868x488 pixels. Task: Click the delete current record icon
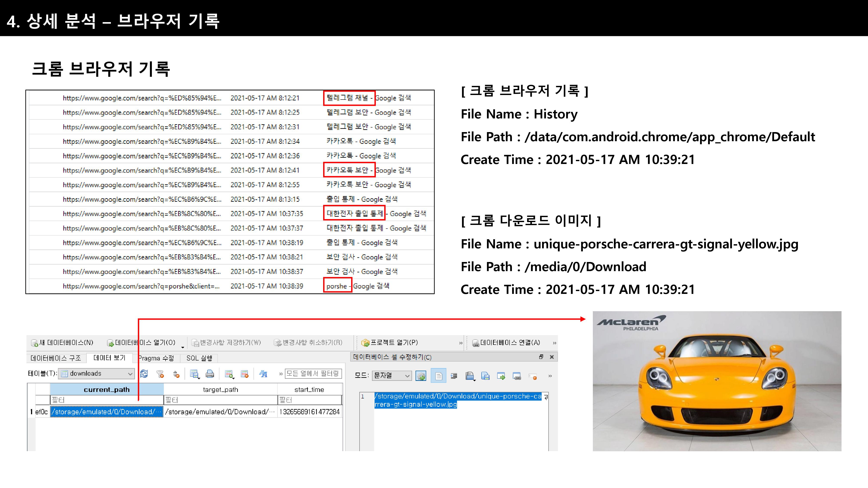(x=245, y=374)
